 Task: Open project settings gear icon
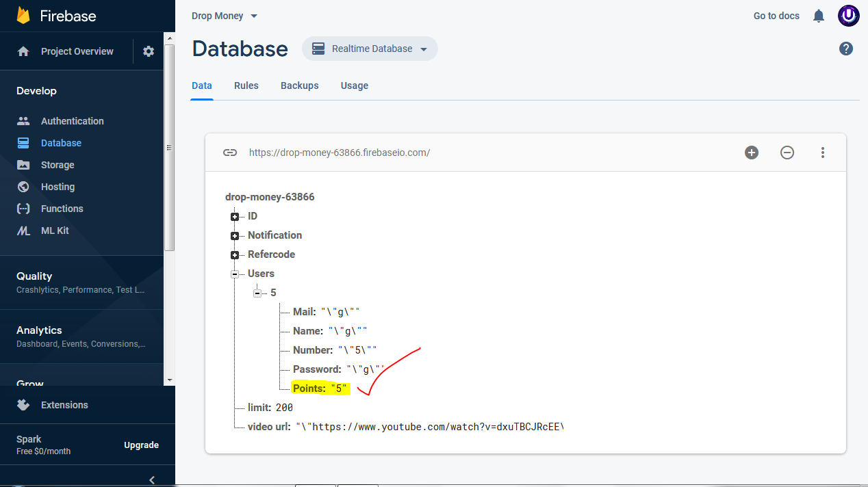tap(149, 51)
